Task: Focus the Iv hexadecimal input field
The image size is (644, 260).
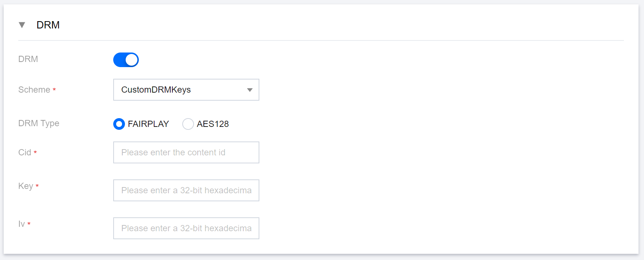Action: tap(186, 228)
